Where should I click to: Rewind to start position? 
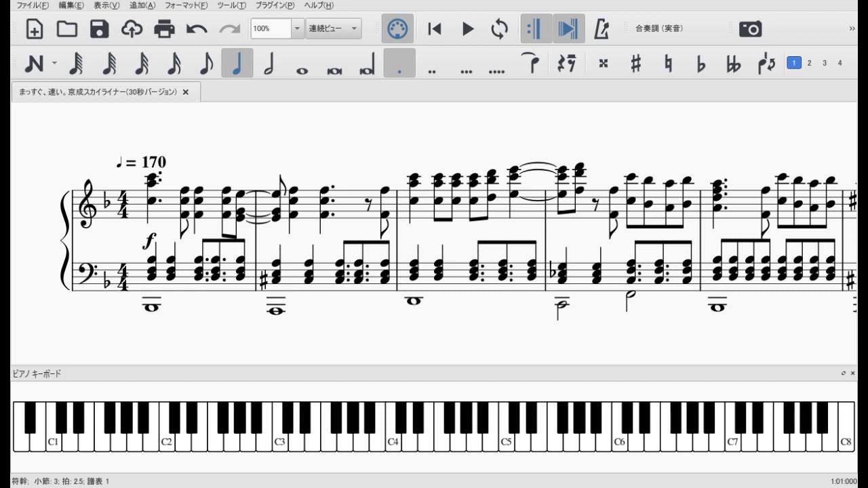point(435,29)
